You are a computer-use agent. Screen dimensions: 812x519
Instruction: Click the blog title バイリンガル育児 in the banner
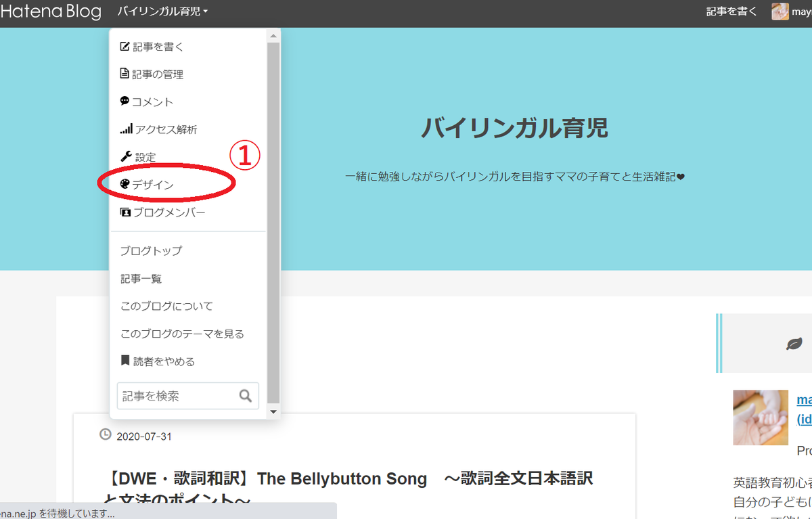(x=514, y=127)
